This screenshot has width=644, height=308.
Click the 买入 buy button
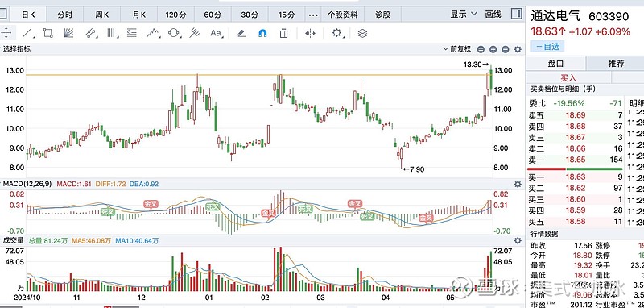coord(568,77)
